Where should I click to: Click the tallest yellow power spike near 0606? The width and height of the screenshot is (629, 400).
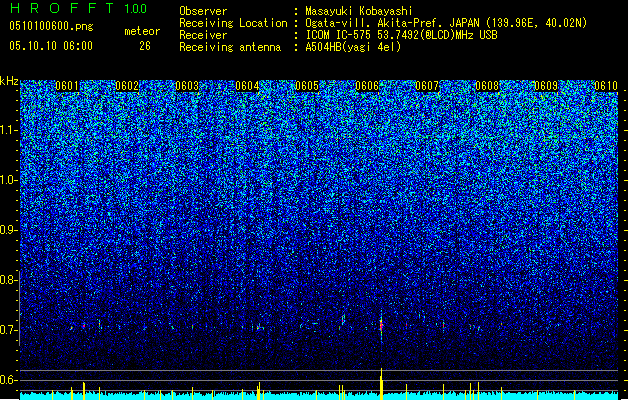[x=381, y=384]
